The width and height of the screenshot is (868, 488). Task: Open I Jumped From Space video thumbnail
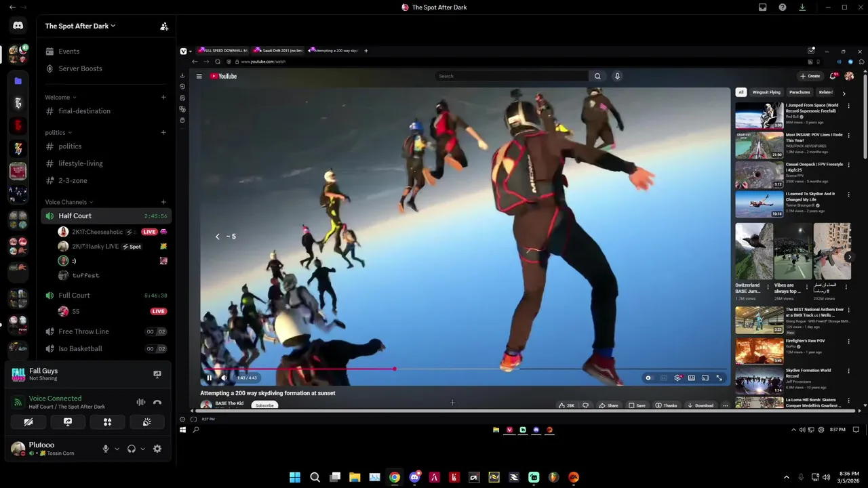pyautogui.click(x=759, y=115)
